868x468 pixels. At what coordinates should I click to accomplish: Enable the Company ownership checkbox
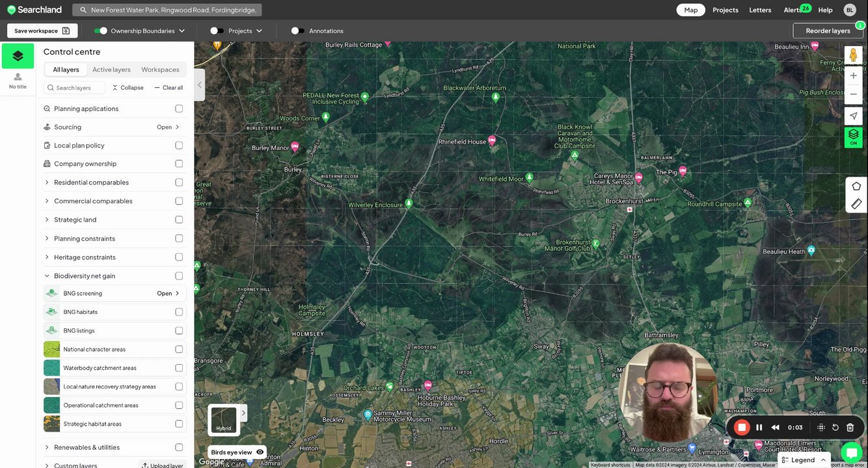click(x=179, y=164)
